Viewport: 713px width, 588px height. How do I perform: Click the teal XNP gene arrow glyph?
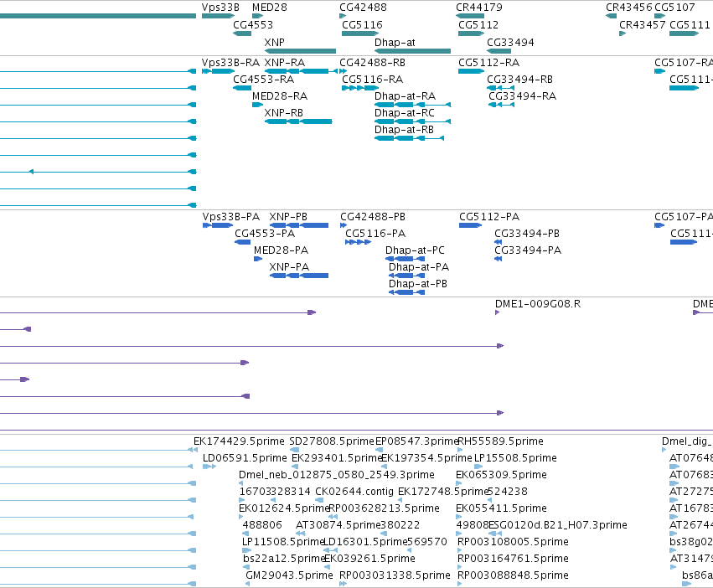(x=300, y=51)
